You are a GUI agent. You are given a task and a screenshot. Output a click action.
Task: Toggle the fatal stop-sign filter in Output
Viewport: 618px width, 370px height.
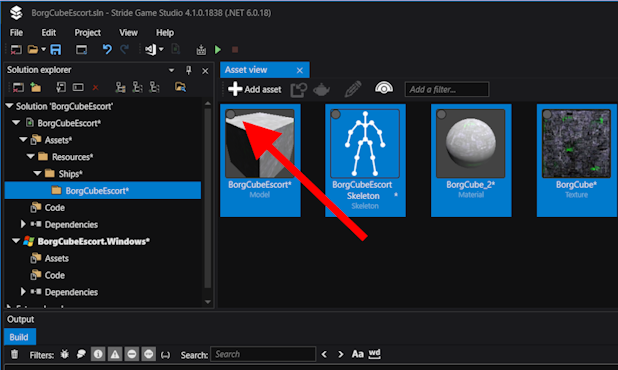point(149,354)
